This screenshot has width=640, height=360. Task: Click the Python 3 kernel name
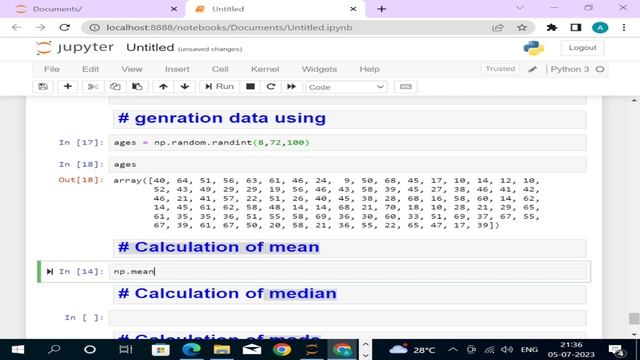coord(570,69)
